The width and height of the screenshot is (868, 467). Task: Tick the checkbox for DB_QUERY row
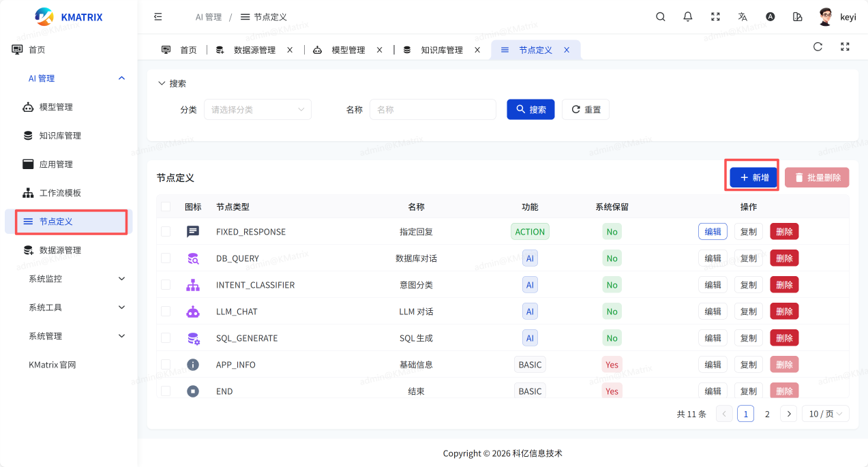166,258
